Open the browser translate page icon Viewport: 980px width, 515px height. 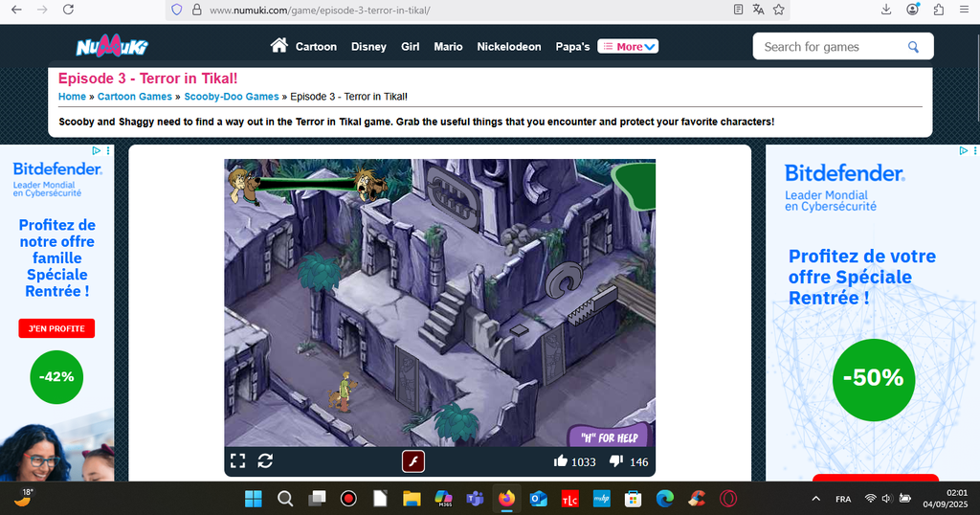(758, 10)
